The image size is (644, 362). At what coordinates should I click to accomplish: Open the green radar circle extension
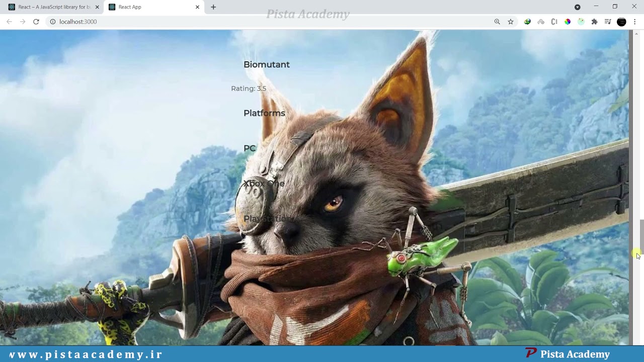click(581, 22)
